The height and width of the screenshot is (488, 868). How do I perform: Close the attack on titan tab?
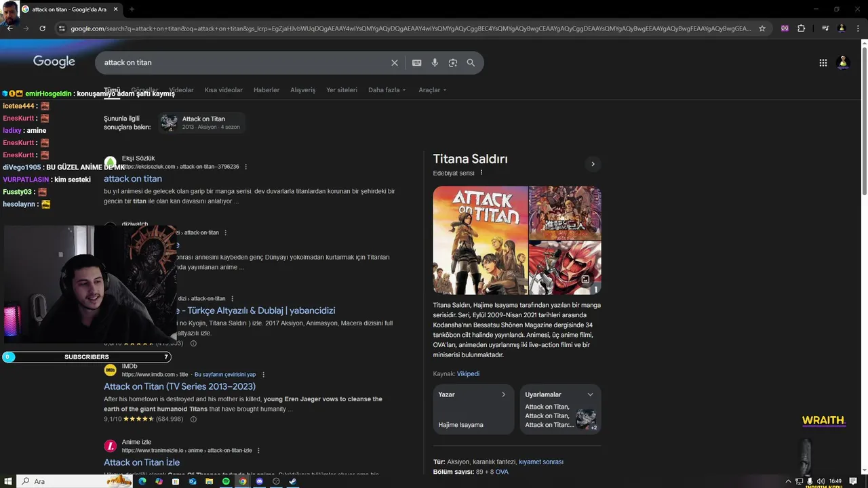pos(115,9)
